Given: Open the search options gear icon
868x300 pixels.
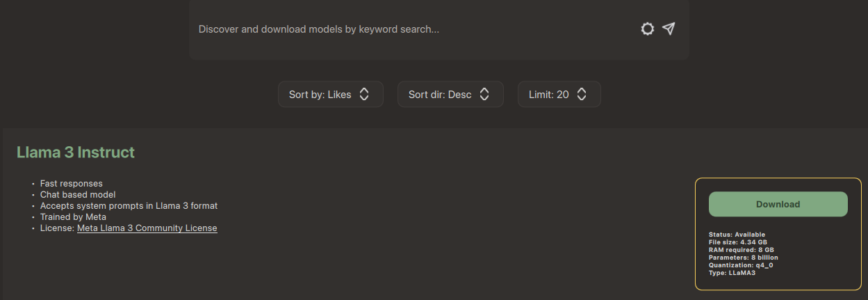Looking at the screenshot, I should [x=648, y=29].
